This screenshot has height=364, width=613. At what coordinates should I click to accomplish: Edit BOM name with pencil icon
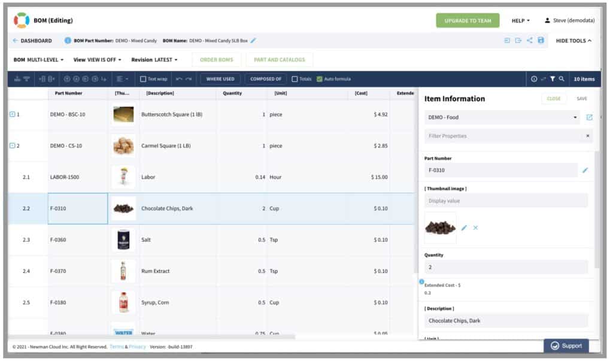coord(253,40)
